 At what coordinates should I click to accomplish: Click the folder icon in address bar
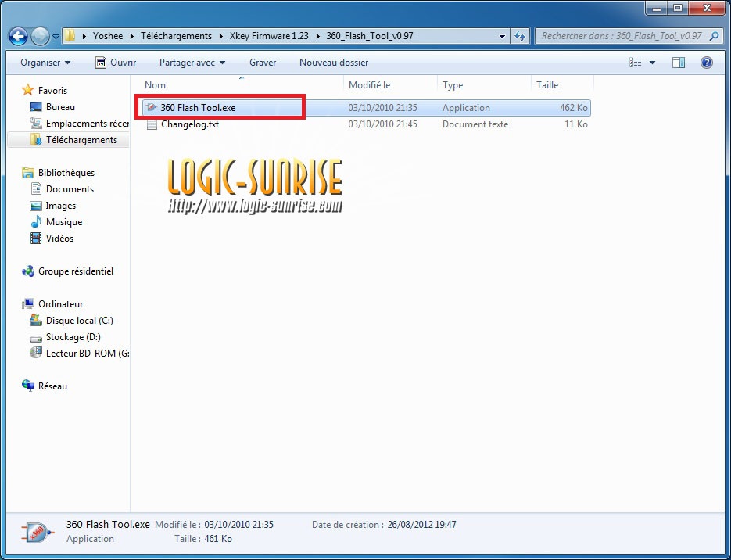point(70,36)
